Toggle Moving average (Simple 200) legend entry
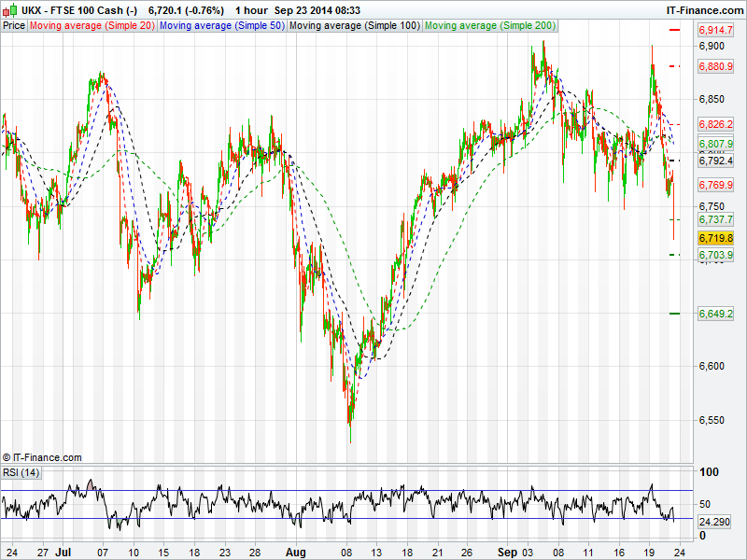Screen dimensions: 747x560 click(x=489, y=25)
